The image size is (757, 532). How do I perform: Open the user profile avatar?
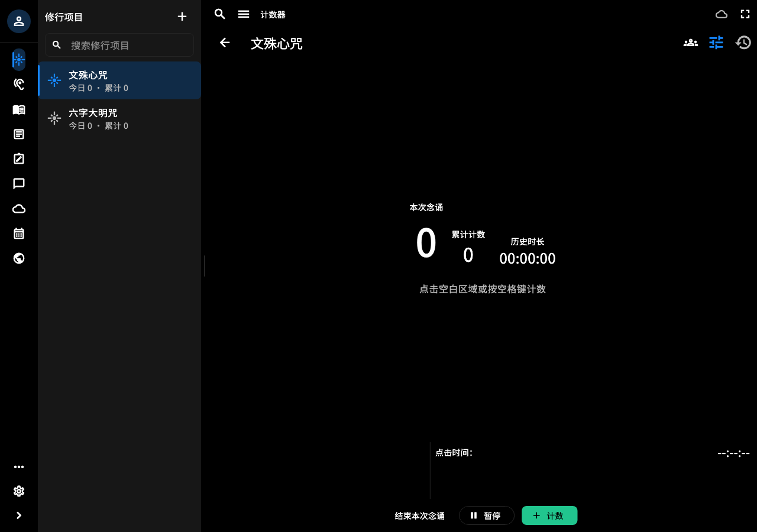coord(19,21)
